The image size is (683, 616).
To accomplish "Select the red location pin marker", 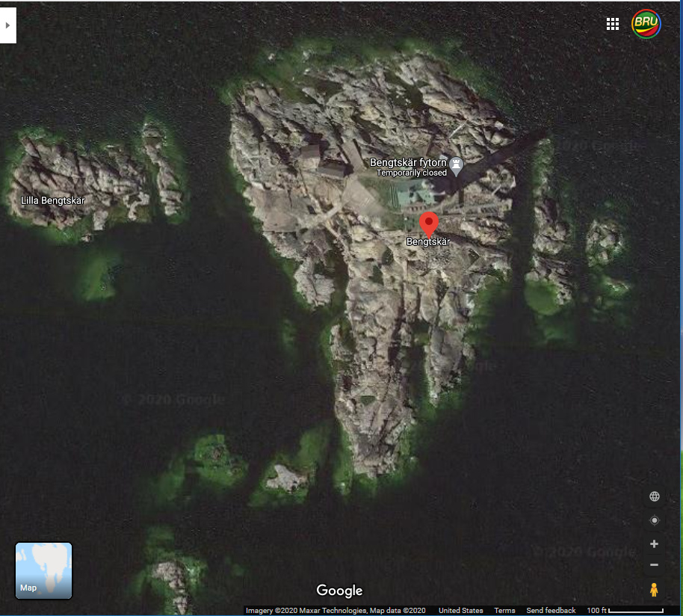I will pos(428,224).
